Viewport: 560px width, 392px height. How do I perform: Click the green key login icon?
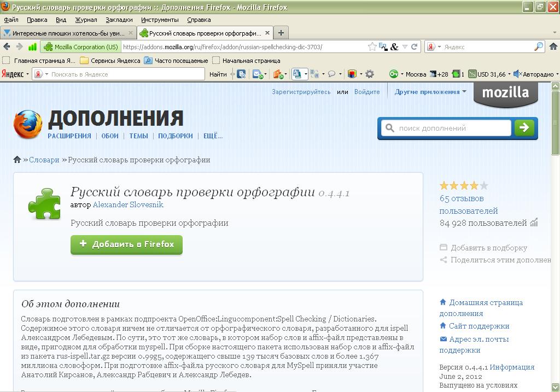(x=394, y=74)
